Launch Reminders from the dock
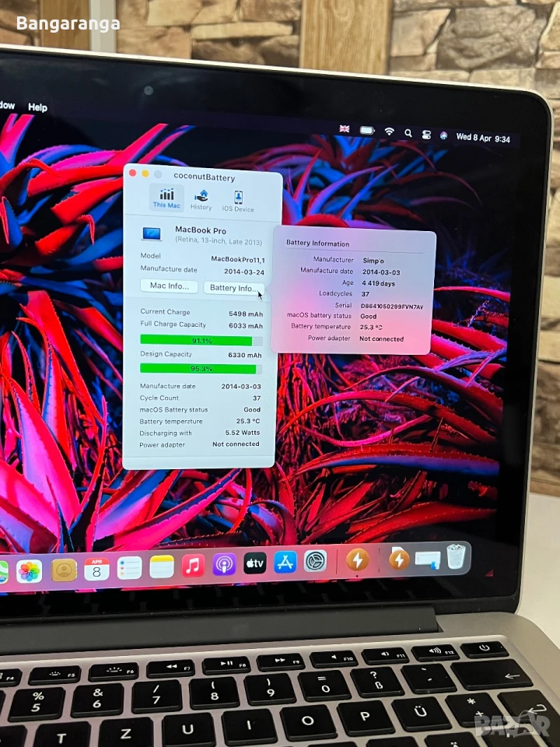This screenshot has width=560, height=747. [129, 568]
